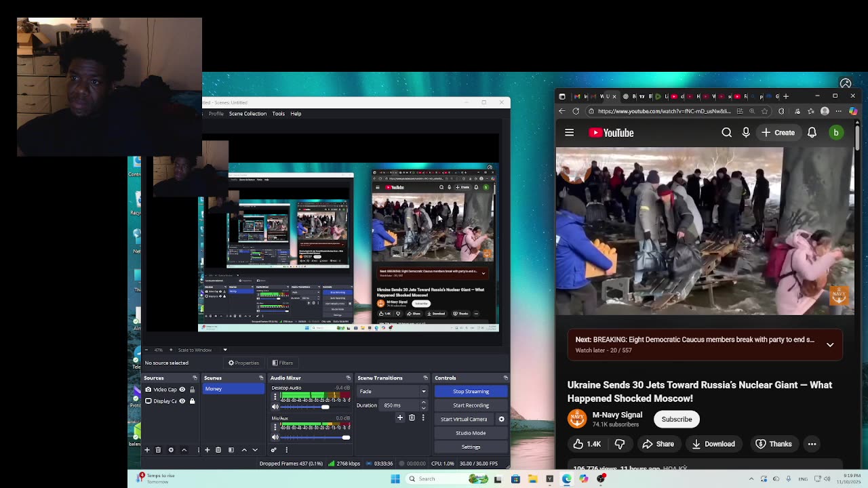The image size is (868, 488).
Task: Open advanced audio properties gears in Audio Mixer
Action: tap(273, 450)
